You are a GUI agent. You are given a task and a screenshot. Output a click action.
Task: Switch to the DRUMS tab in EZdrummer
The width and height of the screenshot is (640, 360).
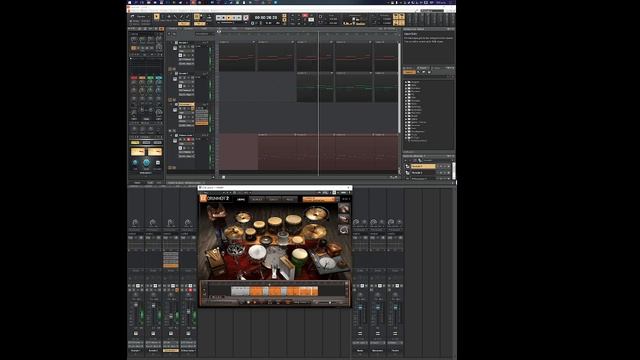click(241, 199)
